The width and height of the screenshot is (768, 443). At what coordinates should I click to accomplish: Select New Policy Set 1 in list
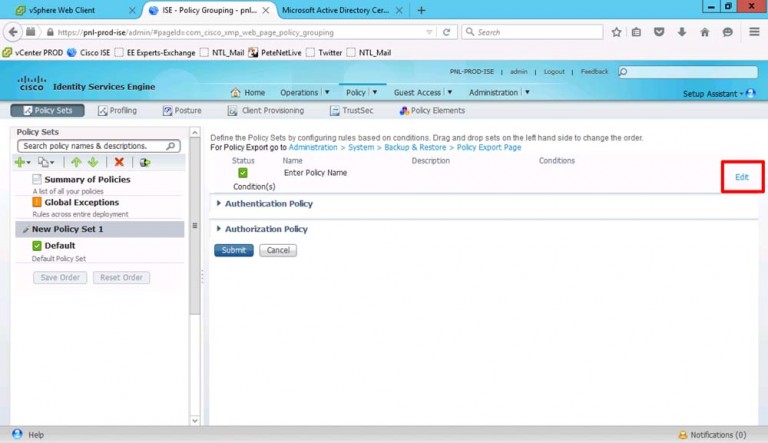coord(100,229)
